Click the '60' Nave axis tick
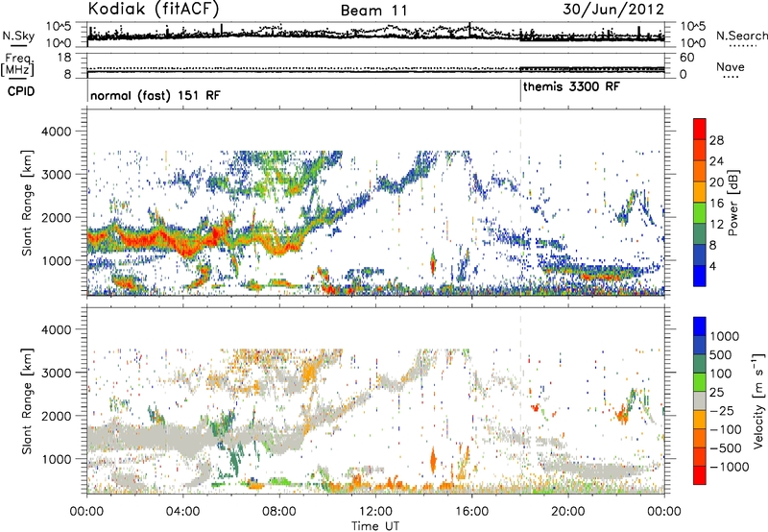768x532 pixels. point(686,58)
